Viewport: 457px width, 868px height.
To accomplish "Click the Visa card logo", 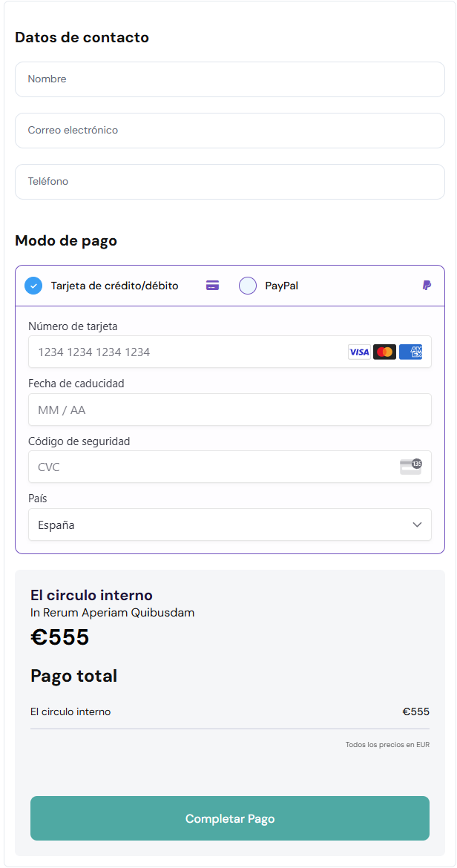I will point(359,352).
